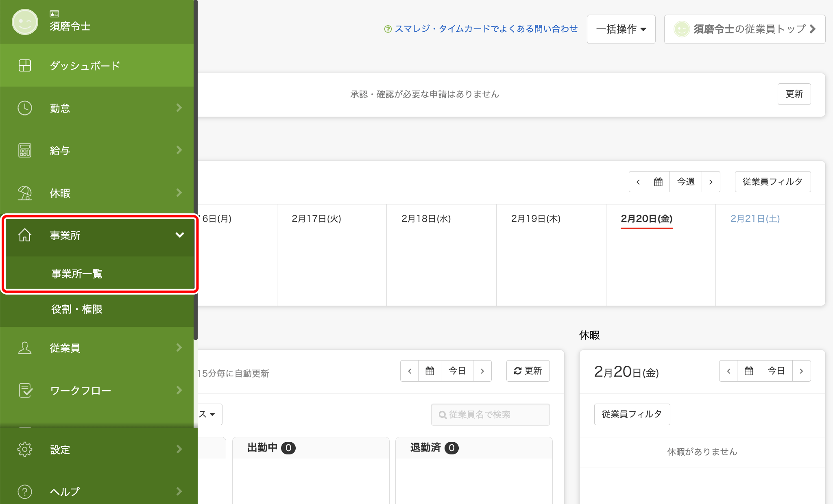Click the help question mark icon
The height and width of the screenshot is (504, 833).
click(25, 491)
